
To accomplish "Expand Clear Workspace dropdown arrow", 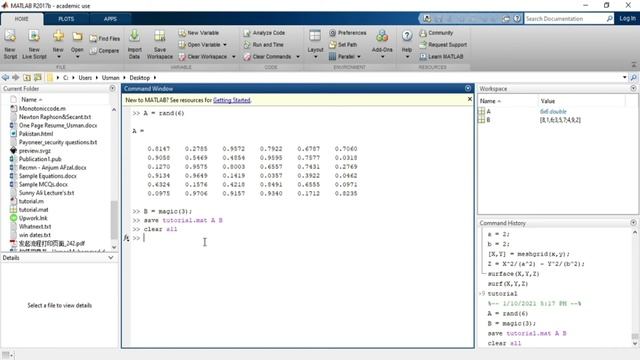I will pyautogui.click(x=233, y=57).
